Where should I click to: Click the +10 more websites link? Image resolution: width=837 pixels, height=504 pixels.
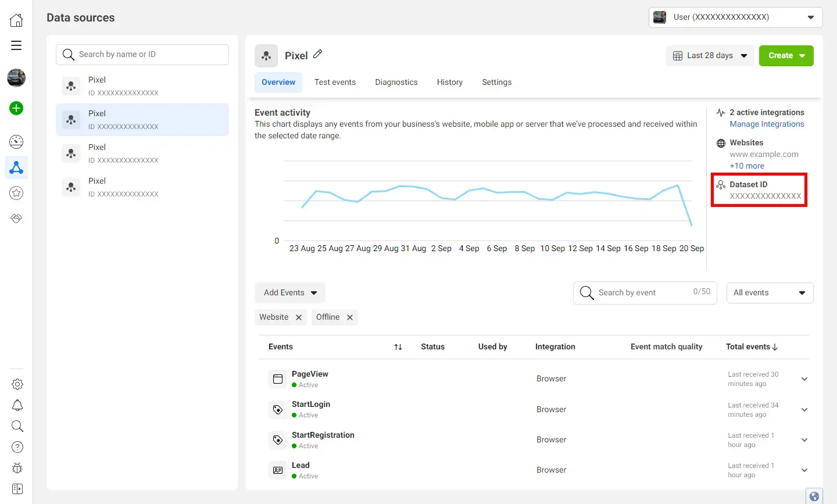pos(747,166)
